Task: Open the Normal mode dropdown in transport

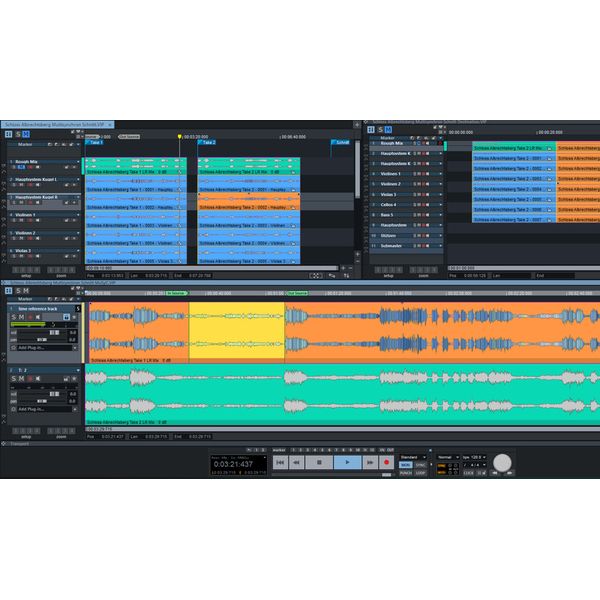Action: (448, 457)
